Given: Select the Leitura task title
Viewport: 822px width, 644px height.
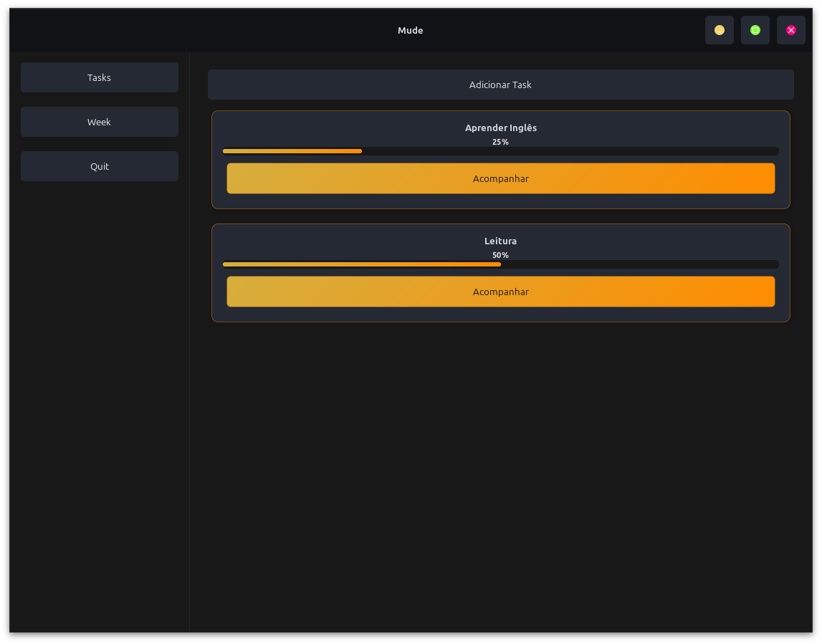Looking at the screenshot, I should coord(501,241).
